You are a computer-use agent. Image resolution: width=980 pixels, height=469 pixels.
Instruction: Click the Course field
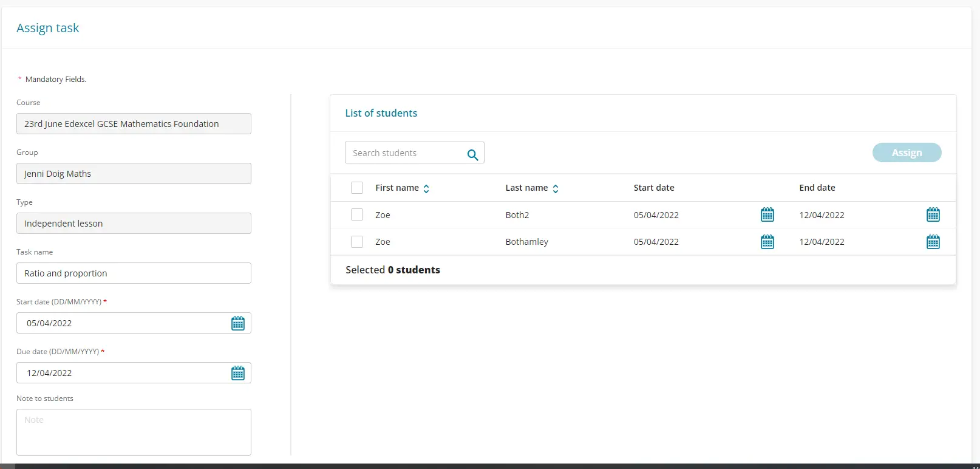(x=134, y=124)
